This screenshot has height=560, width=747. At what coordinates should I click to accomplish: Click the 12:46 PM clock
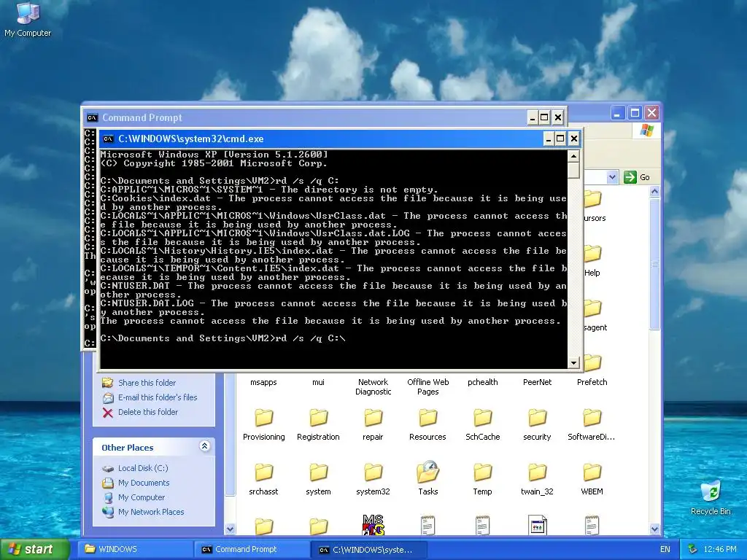720,550
